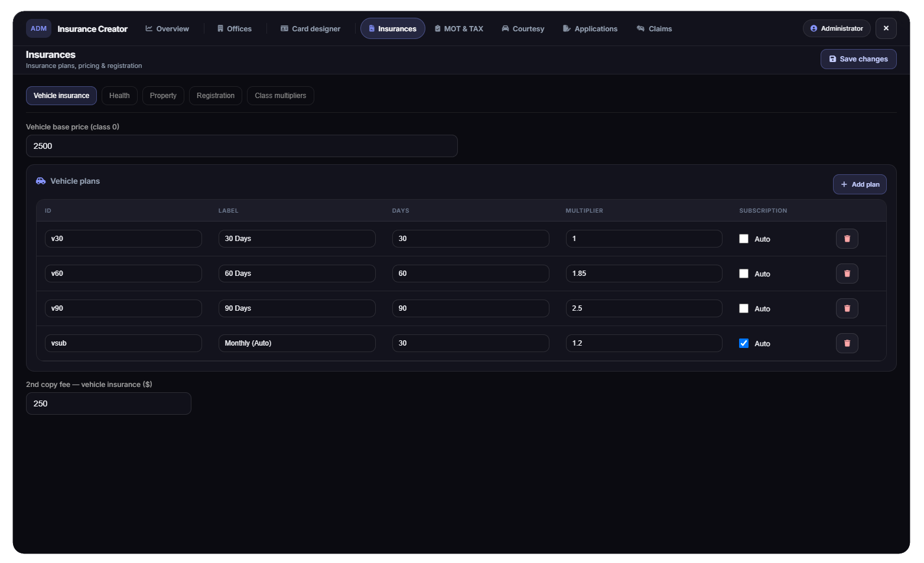Edit the multiplier field showing 1.2
924x563 pixels.
pos(644,343)
